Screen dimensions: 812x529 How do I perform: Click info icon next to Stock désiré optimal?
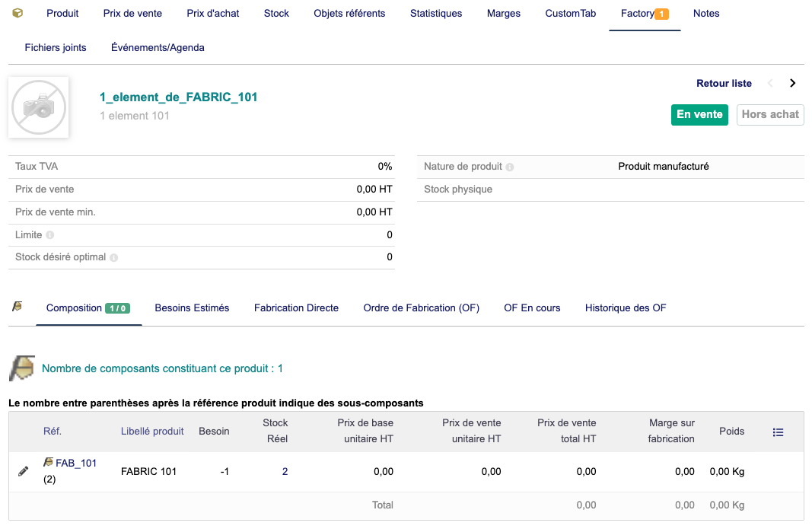click(x=114, y=257)
